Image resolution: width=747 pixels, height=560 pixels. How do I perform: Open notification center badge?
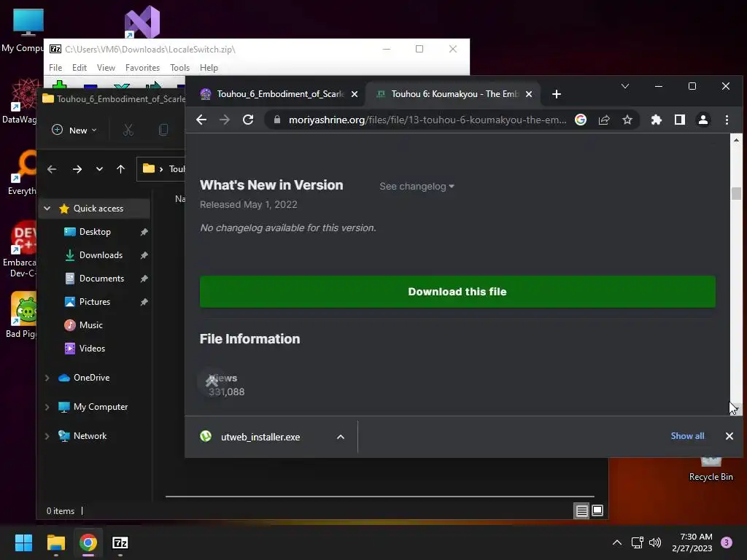click(x=727, y=542)
